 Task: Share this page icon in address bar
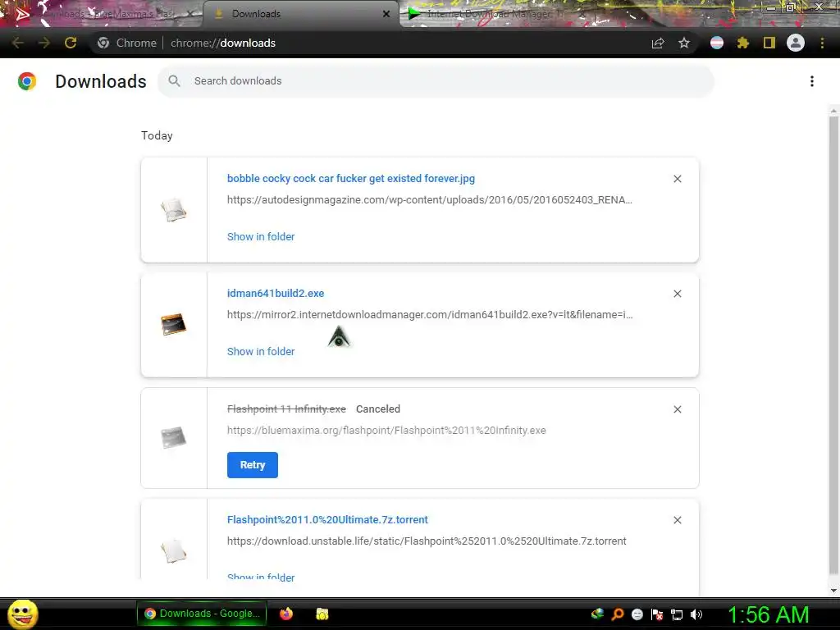(x=658, y=43)
